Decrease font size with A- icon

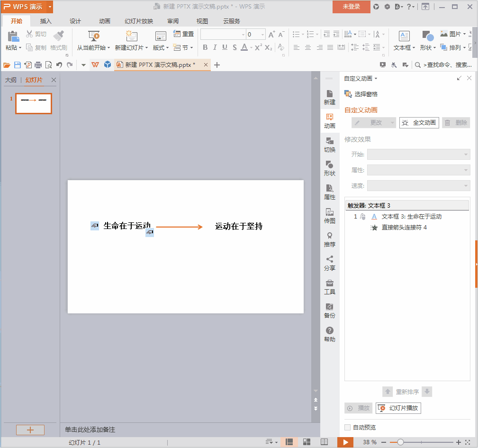(281, 34)
